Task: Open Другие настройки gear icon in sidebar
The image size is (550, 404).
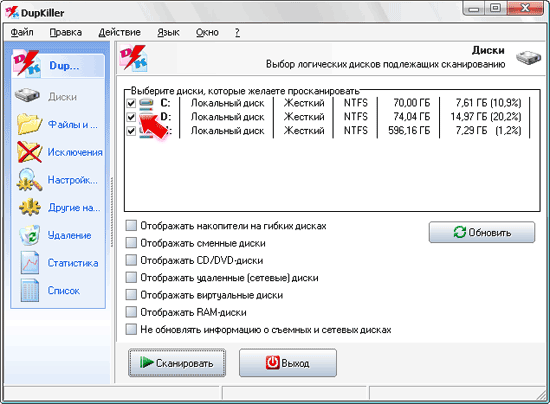Action: click(x=30, y=207)
